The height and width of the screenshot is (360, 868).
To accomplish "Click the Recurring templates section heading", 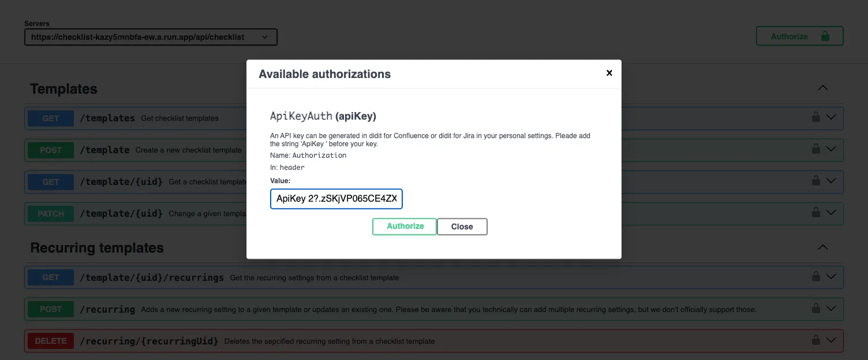I will [x=97, y=248].
